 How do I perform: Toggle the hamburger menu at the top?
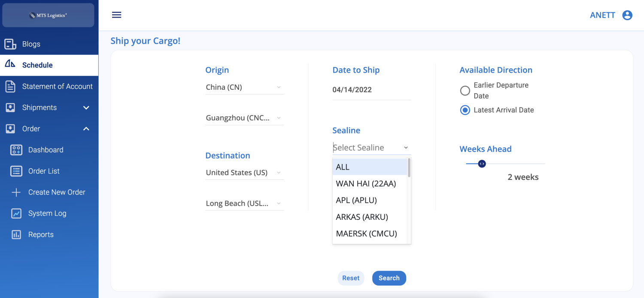(116, 14)
